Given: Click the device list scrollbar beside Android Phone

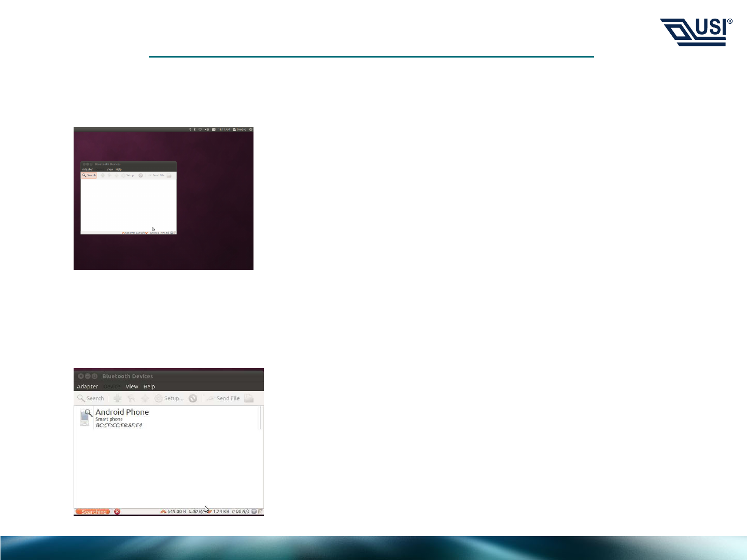Looking at the screenshot, I should click(261, 418).
